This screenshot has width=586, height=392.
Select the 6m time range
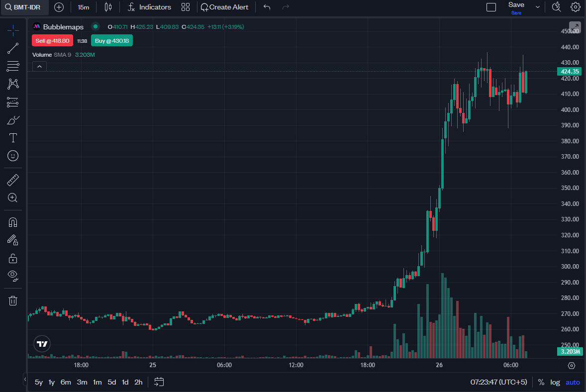66,382
